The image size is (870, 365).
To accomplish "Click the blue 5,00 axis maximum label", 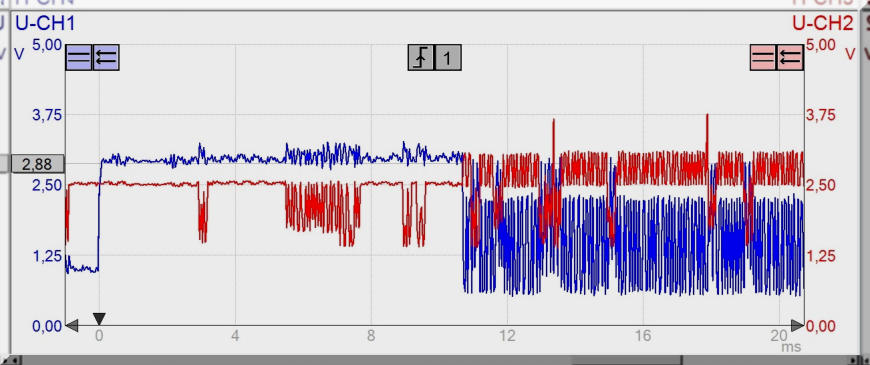I will [47, 45].
